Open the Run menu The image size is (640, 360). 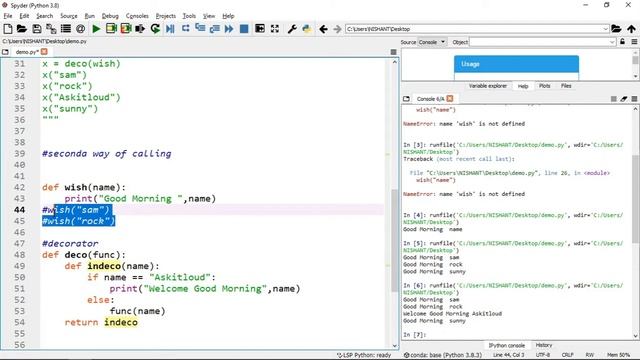point(89,16)
